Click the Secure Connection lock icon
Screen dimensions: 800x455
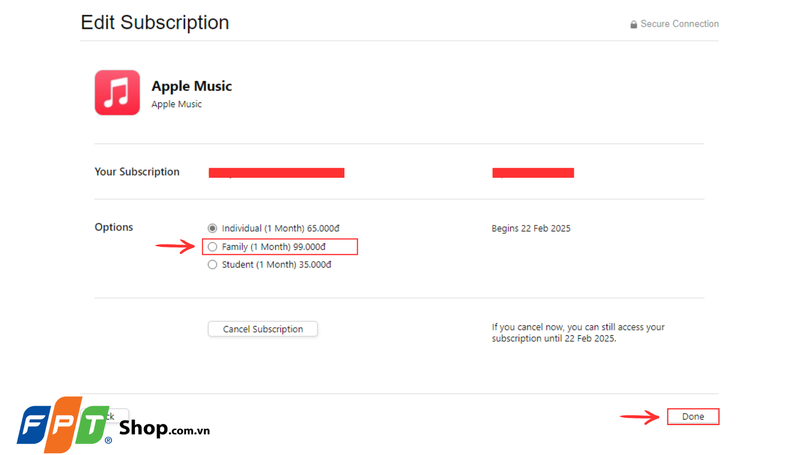[x=634, y=24]
